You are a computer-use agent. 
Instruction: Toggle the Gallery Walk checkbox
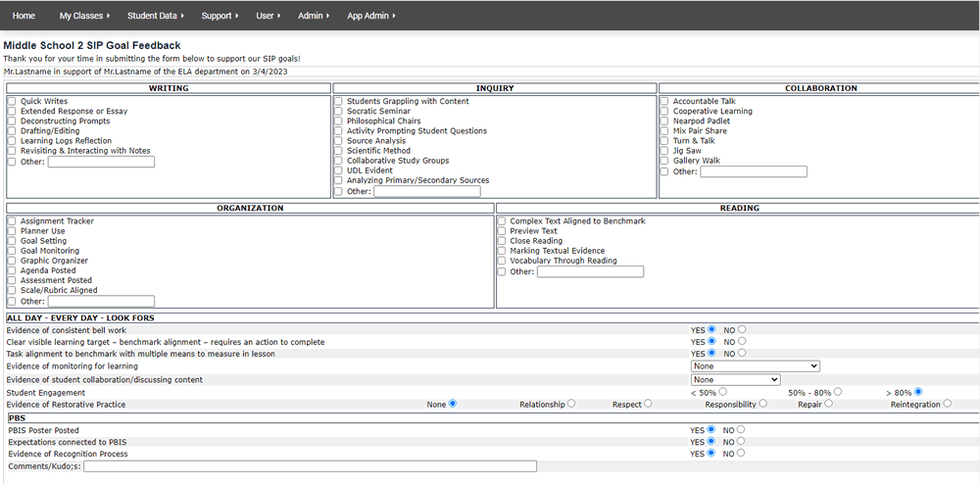[664, 161]
